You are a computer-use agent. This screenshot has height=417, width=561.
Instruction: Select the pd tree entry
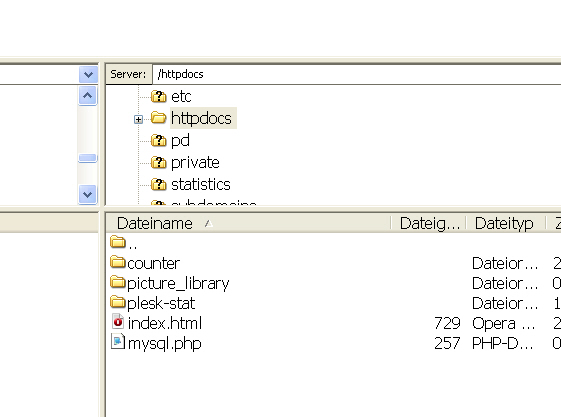click(x=180, y=141)
